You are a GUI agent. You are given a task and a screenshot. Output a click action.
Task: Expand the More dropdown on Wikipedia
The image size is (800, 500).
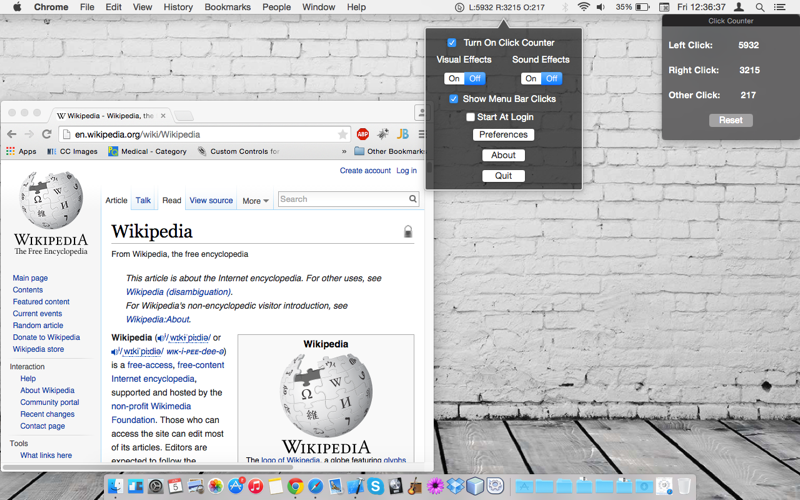click(256, 201)
